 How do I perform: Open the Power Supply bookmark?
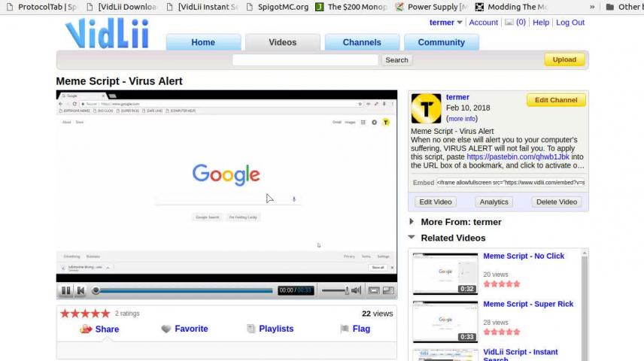click(431, 7)
